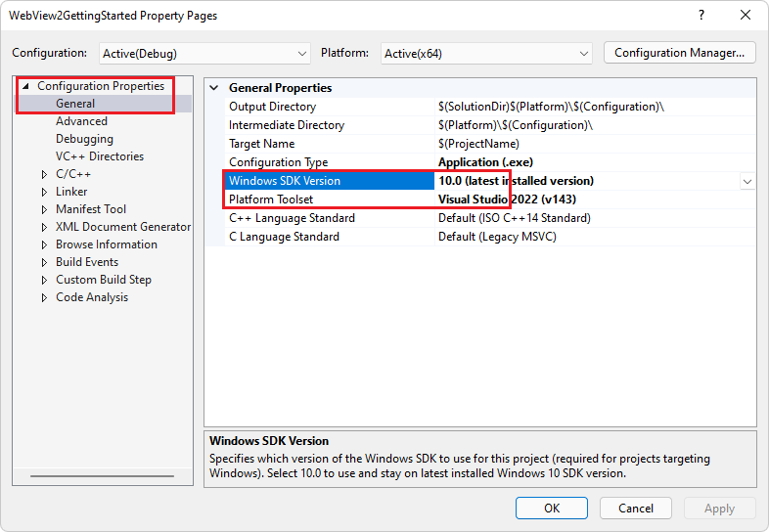This screenshot has width=769, height=532.
Task: Click the $(SolutionDir)$(Platform)\$(Configuration)\ value
Action: 551,107
